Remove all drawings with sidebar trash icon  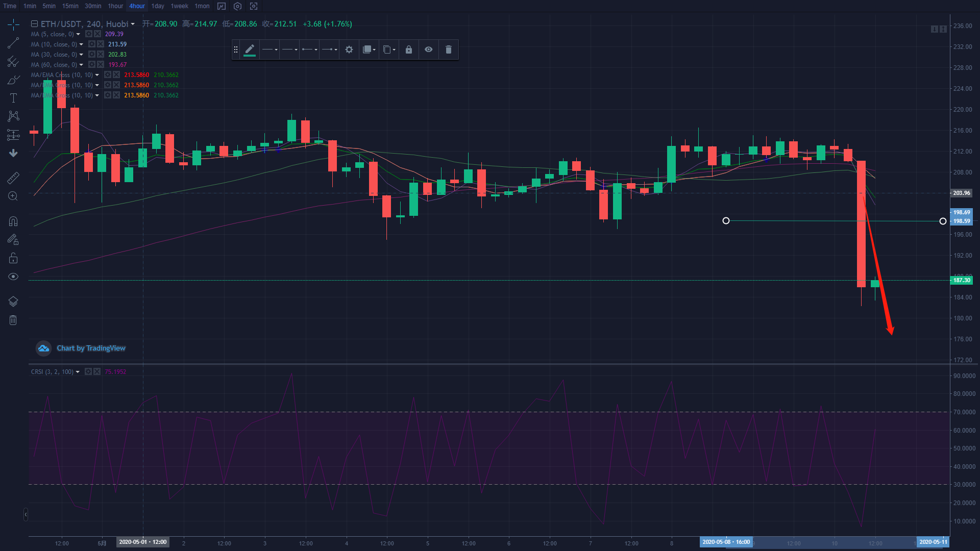click(13, 320)
